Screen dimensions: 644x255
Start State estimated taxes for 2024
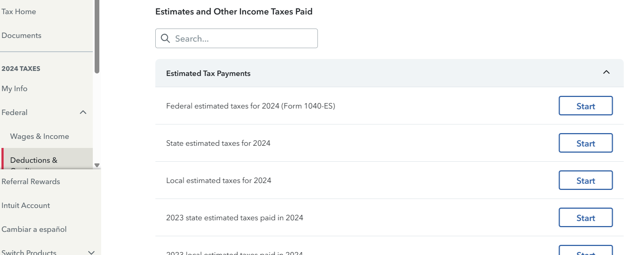(585, 143)
